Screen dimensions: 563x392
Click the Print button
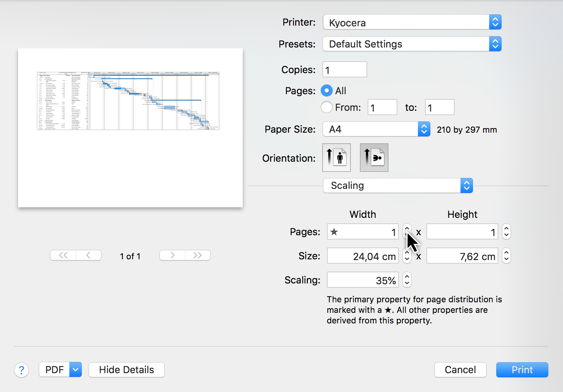522,370
